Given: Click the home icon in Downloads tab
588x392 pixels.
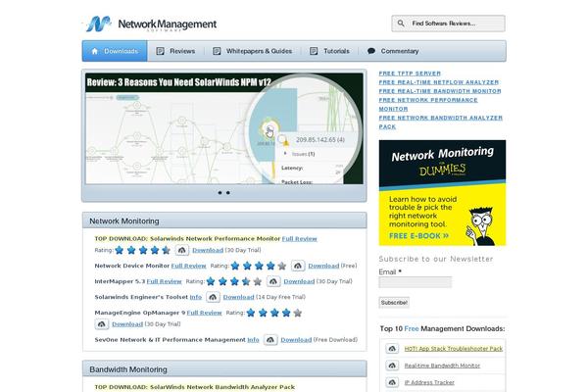Looking at the screenshot, I should click(94, 51).
